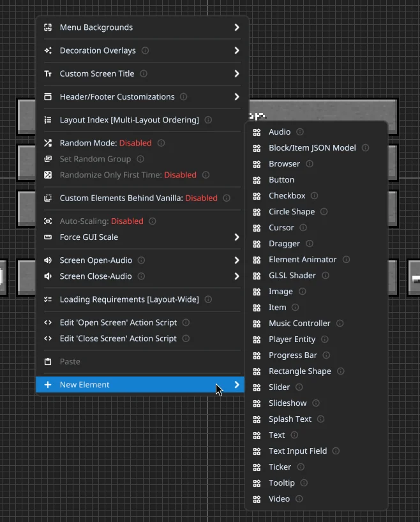Add a Video element
Viewport: 420px width, 522px height.
(317, 498)
